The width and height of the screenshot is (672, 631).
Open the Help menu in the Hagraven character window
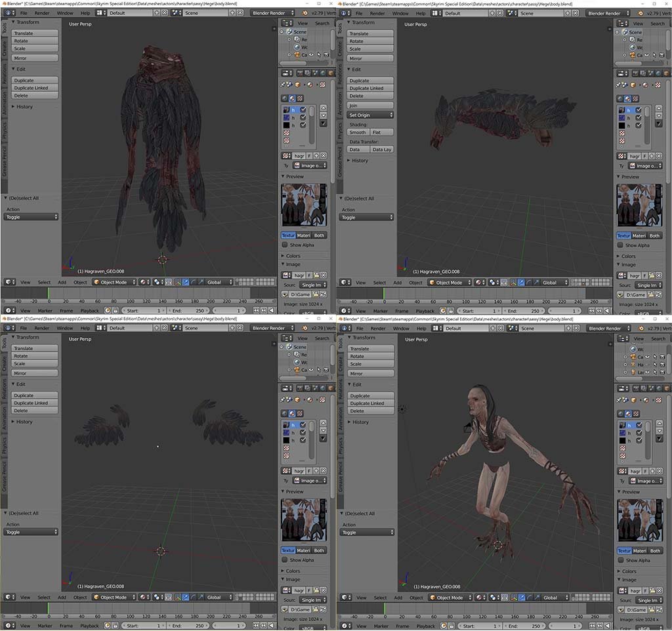[x=421, y=328]
